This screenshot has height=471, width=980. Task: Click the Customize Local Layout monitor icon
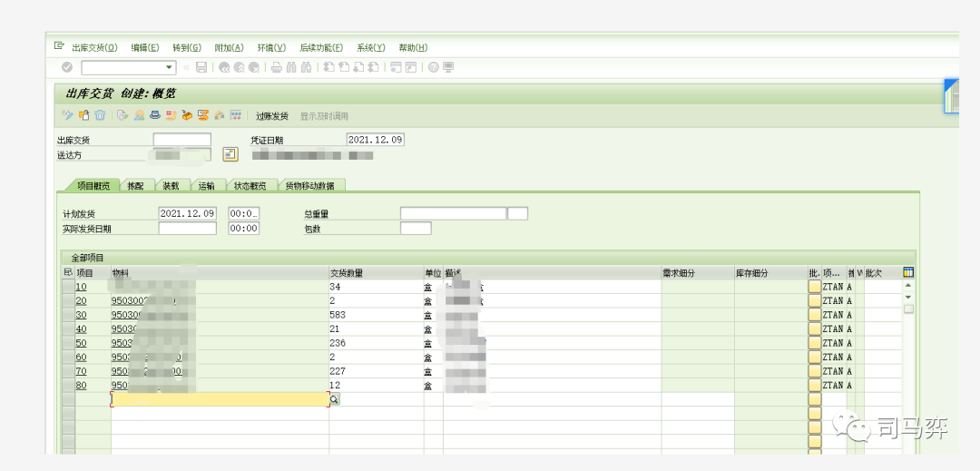pyautogui.click(x=448, y=67)
